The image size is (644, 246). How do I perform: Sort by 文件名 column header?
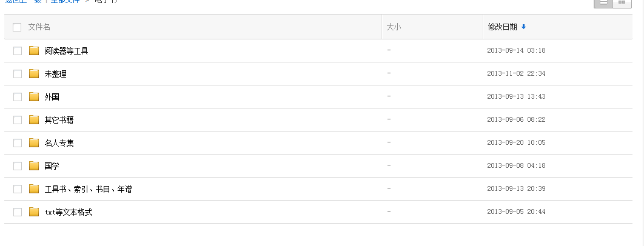point(39,27)
